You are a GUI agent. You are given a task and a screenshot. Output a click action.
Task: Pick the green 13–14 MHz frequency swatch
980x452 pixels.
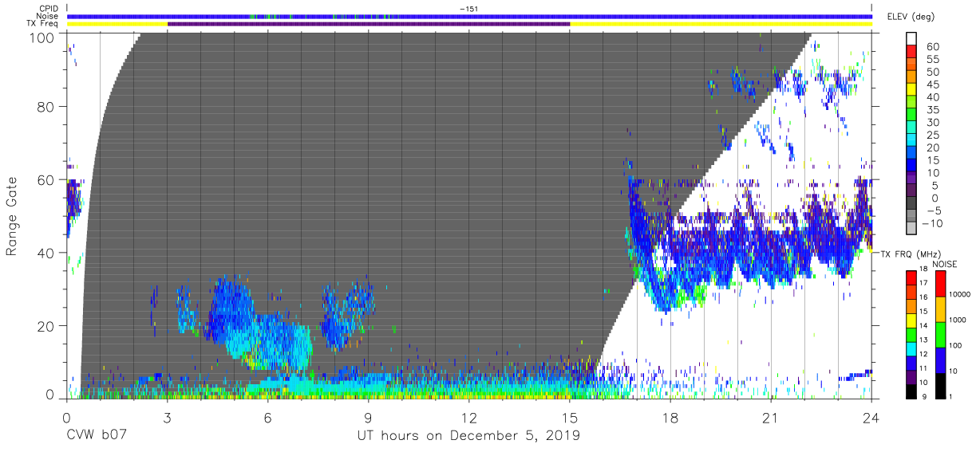[911, 333]
